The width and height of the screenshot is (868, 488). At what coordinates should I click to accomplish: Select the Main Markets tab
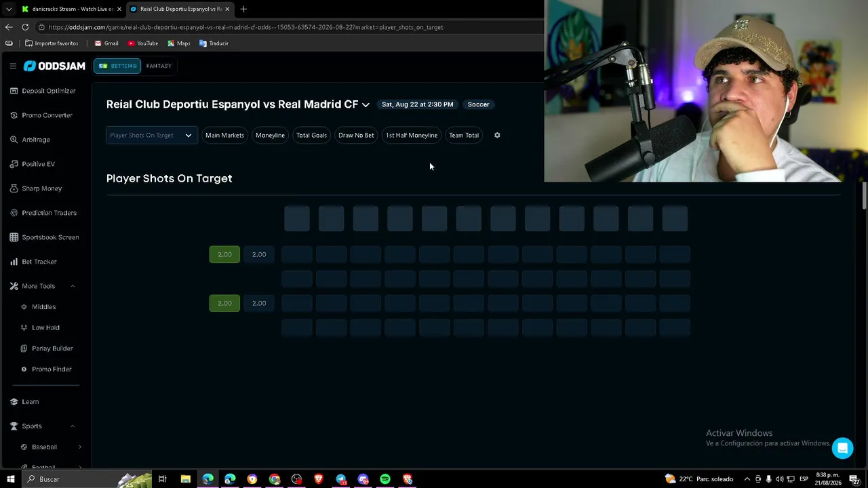(x=224, y=135)
